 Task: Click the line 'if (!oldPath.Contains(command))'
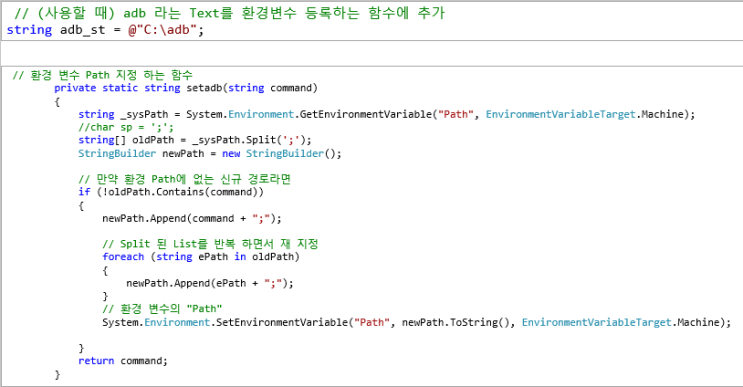(x=171, y=192)
